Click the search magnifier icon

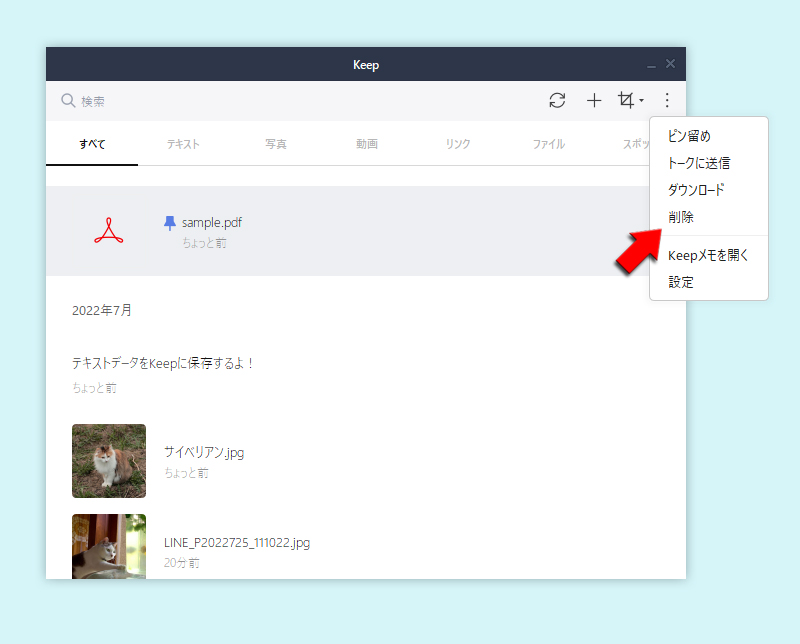(67, 100)
